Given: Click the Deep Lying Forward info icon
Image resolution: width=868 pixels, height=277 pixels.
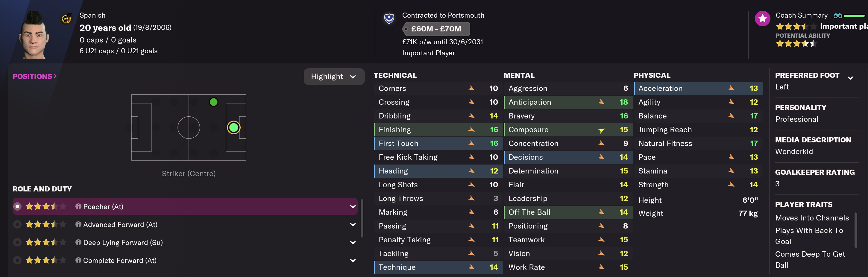Looking at the screenshot, I should pos(78,242).
